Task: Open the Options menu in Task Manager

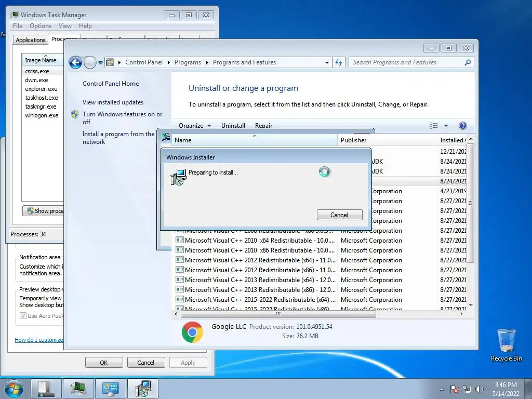Action: [41, 26]
